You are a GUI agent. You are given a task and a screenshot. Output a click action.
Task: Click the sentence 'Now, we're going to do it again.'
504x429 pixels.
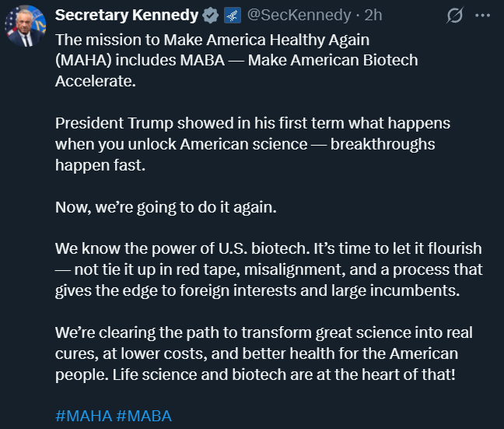(166, 208)
